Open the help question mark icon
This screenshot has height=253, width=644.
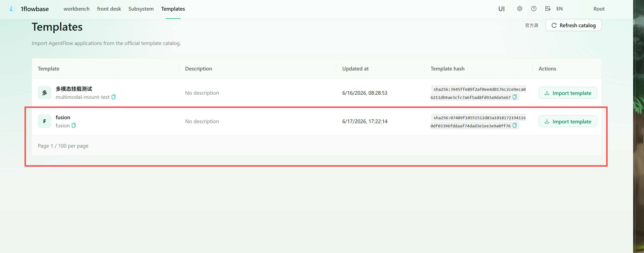pyautogui.click(x=533, y=9)
